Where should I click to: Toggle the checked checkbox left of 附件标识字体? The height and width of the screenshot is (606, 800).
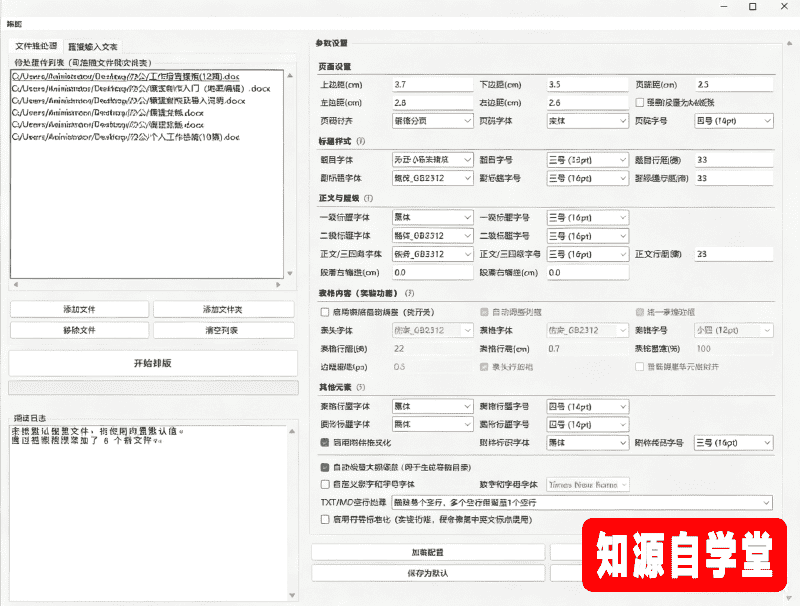tap(324, 442)
